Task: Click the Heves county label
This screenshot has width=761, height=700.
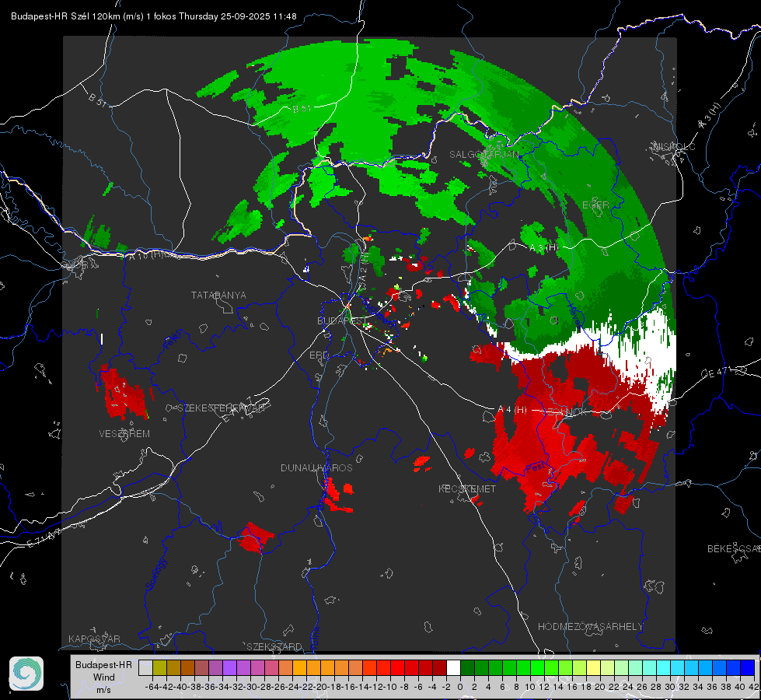Action: (574, 315)
